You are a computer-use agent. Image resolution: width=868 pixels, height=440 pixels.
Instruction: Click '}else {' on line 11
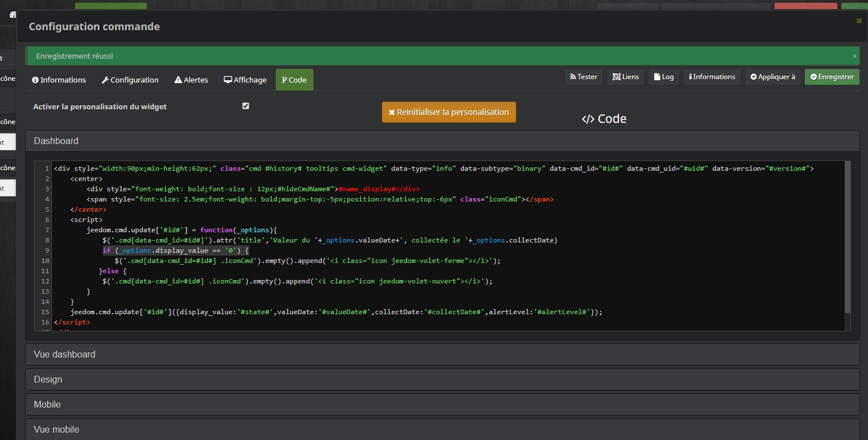[113, 271]
